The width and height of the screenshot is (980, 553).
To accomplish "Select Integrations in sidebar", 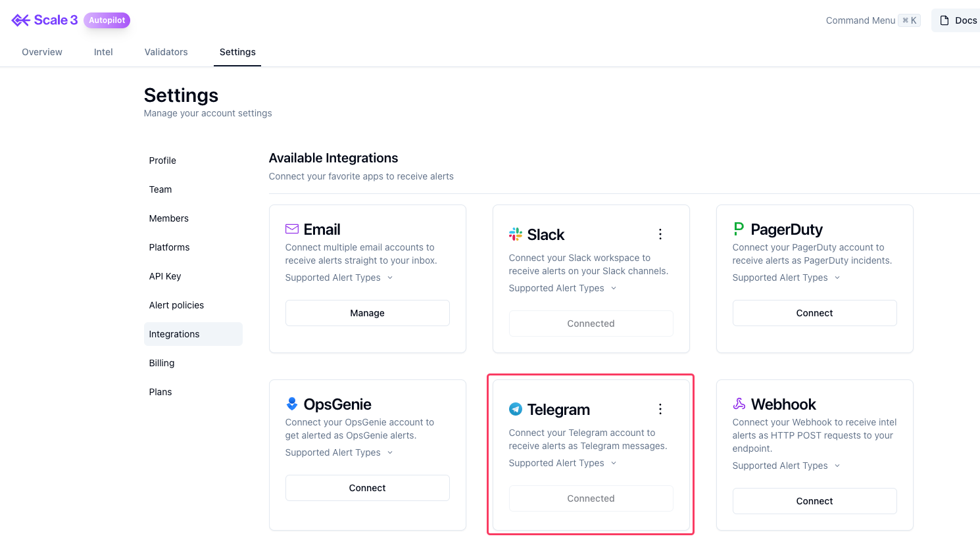I will (x=193, y=334).
